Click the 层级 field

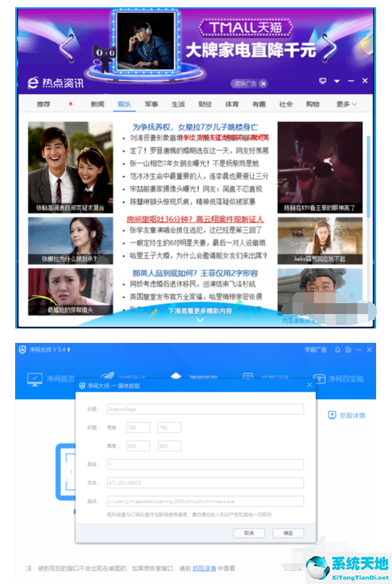click(x=205, y=464)
